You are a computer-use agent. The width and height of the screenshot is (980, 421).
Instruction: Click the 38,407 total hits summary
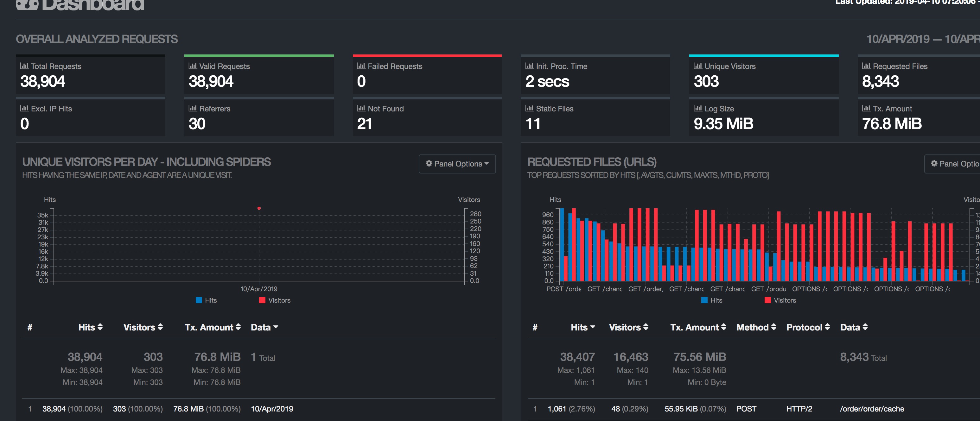[577, 357]
